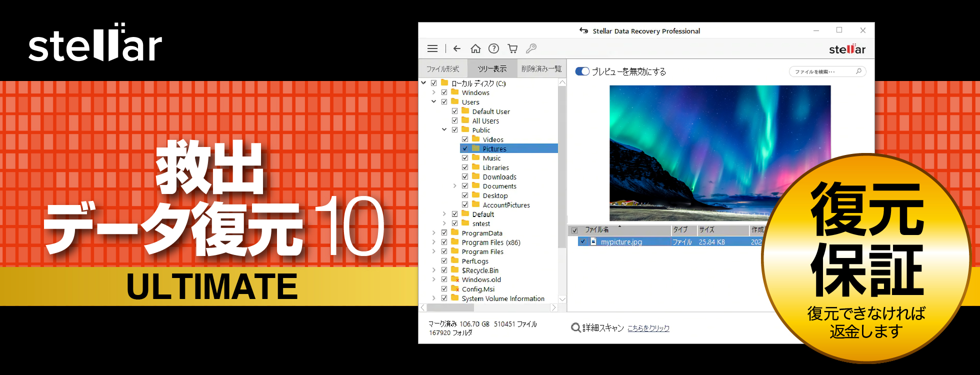Viewport: 980px width, 375px height.
Task: Select the Downloads folder in tree
Action: [x=499, y=177]
